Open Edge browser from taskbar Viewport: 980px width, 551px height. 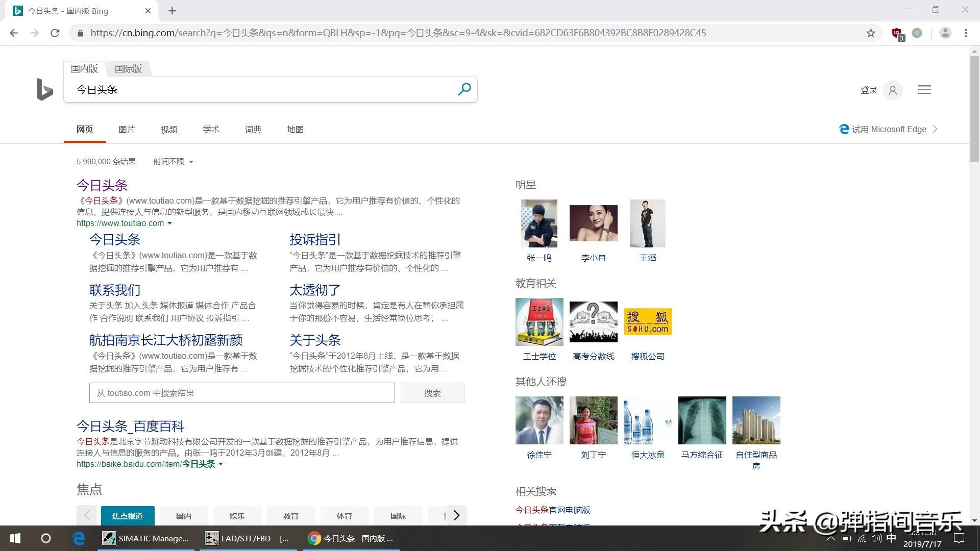[x=79, y=538]
